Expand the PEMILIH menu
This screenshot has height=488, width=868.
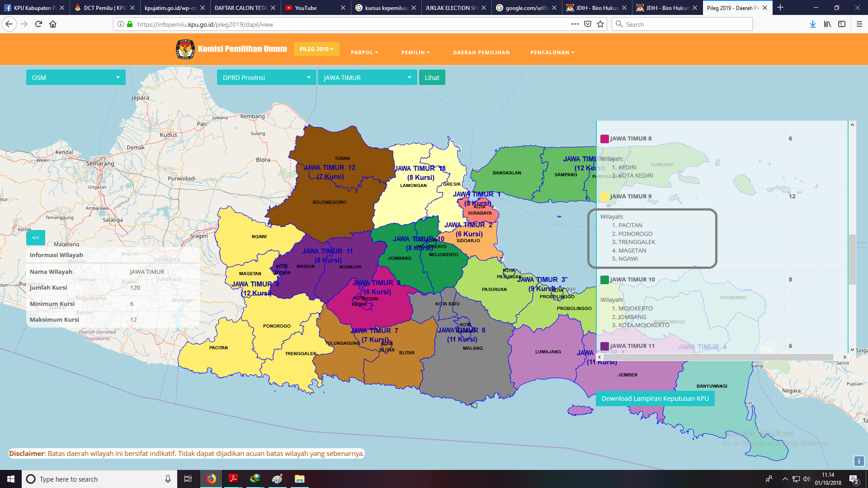click(x=415, y=52)
